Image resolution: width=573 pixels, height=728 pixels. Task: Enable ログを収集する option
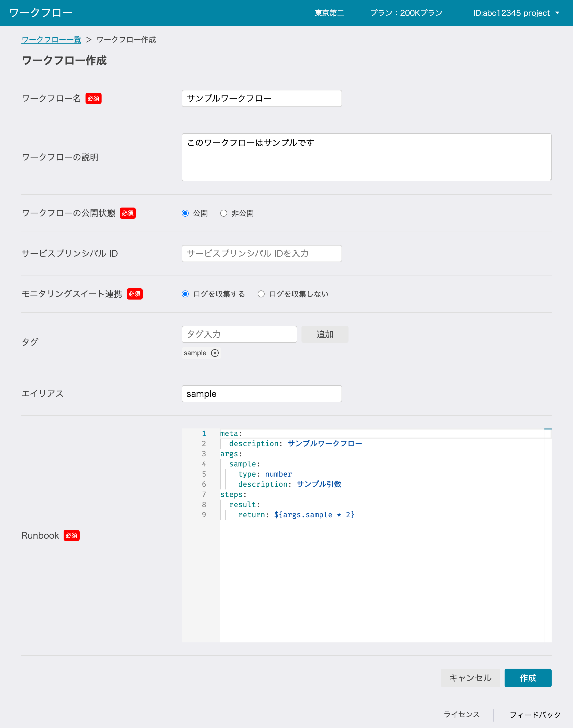click(185, 294)
